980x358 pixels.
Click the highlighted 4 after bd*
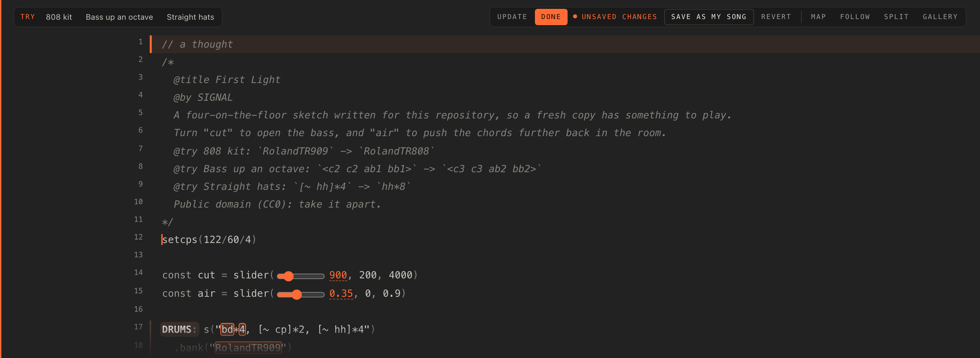(x=242, y=329)
